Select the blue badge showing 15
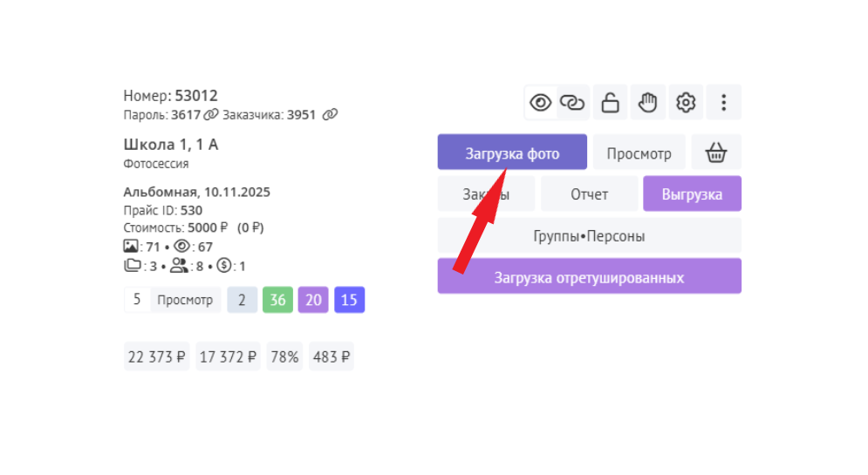868x475 pixels. (x=349, y=300)
